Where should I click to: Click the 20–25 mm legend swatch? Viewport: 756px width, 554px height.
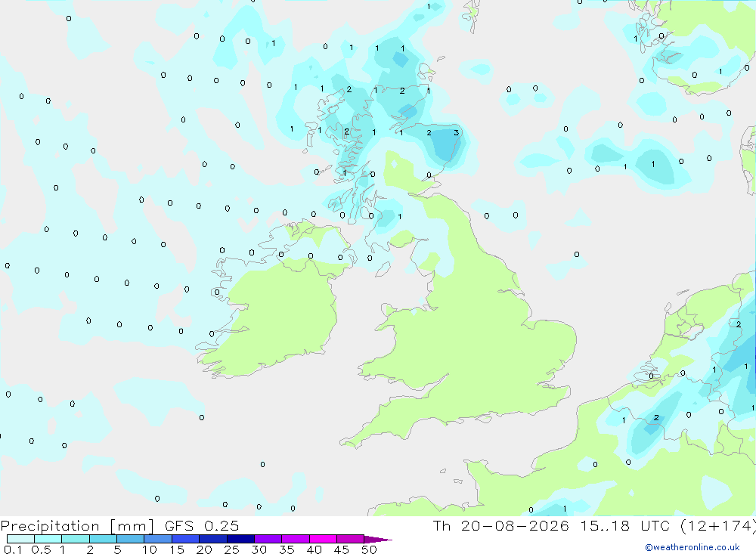(x=212, y=539)
